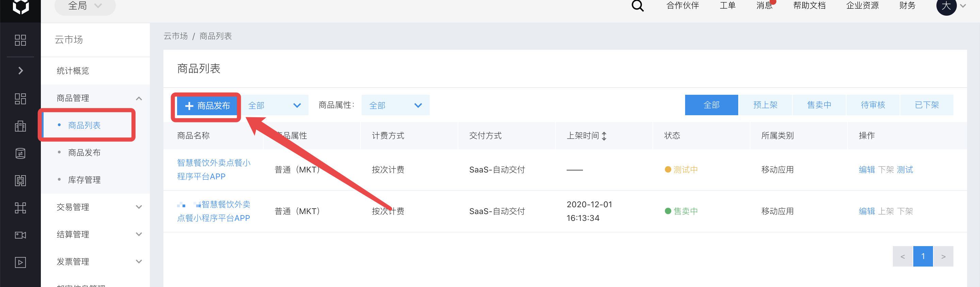Open 消息 notifications in the top navigation
The image size is (980, 287).
[765, 5]
